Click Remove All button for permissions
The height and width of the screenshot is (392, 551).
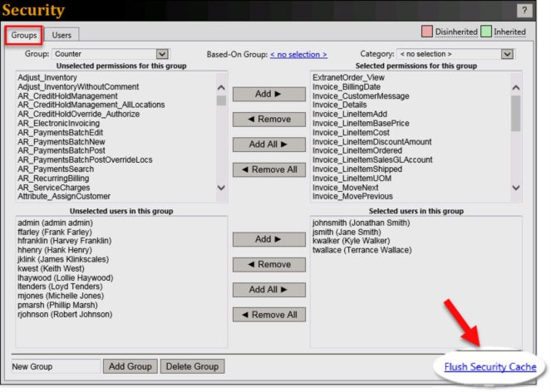[x=263, y=169]
